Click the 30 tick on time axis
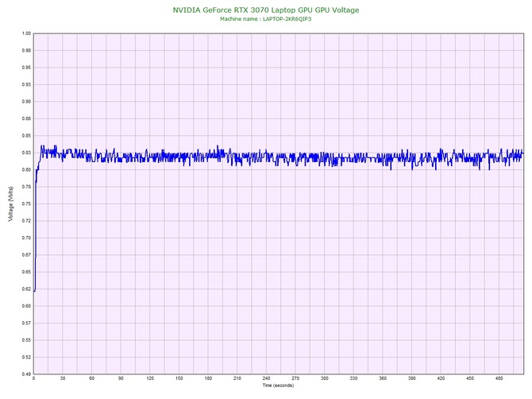Image resolution: width=532 pixels, height=399 pixels. [x=63, y=378]
